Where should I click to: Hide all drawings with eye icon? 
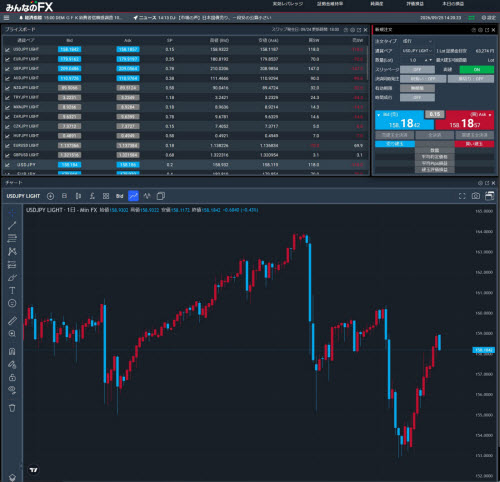12,390
